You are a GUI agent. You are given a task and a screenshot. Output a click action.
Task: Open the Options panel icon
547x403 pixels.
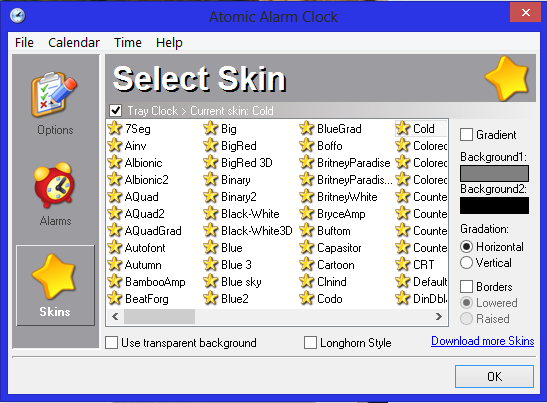pyautogui.click(x=54, y=94)
